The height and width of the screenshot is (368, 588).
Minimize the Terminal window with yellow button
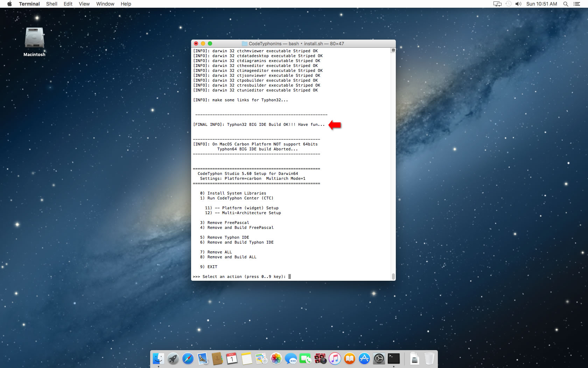tap(203, 43)
